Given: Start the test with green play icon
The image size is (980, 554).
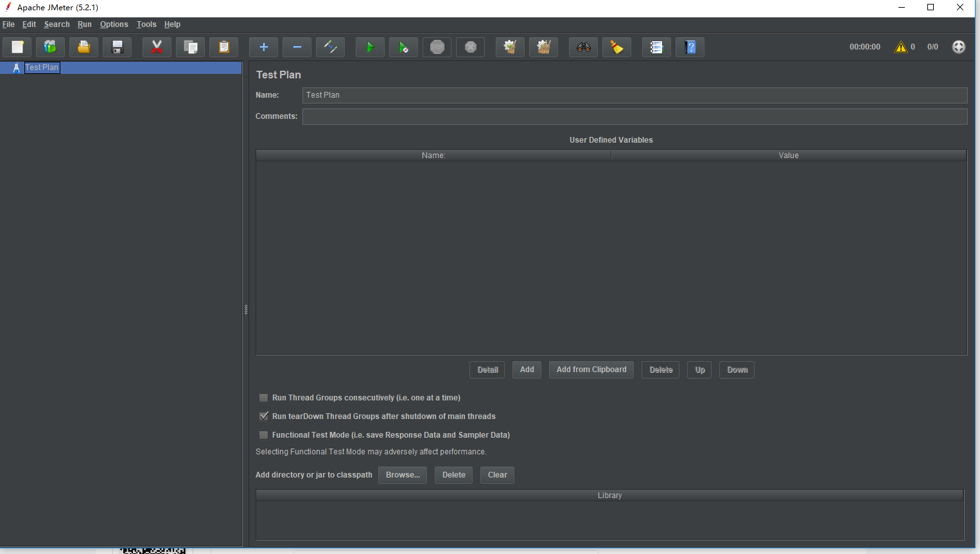Looking at the screenshot, I should [x=370, y=47].
